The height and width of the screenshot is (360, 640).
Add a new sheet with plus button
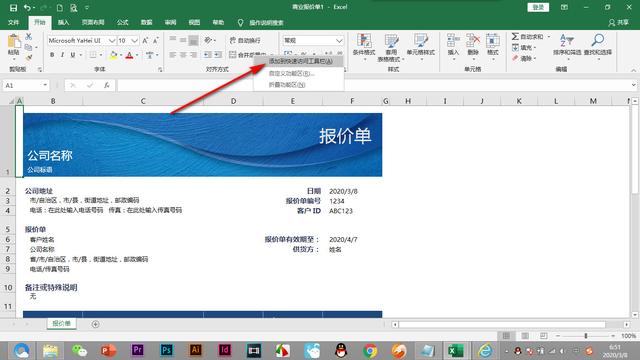click(x=96, y=324)
